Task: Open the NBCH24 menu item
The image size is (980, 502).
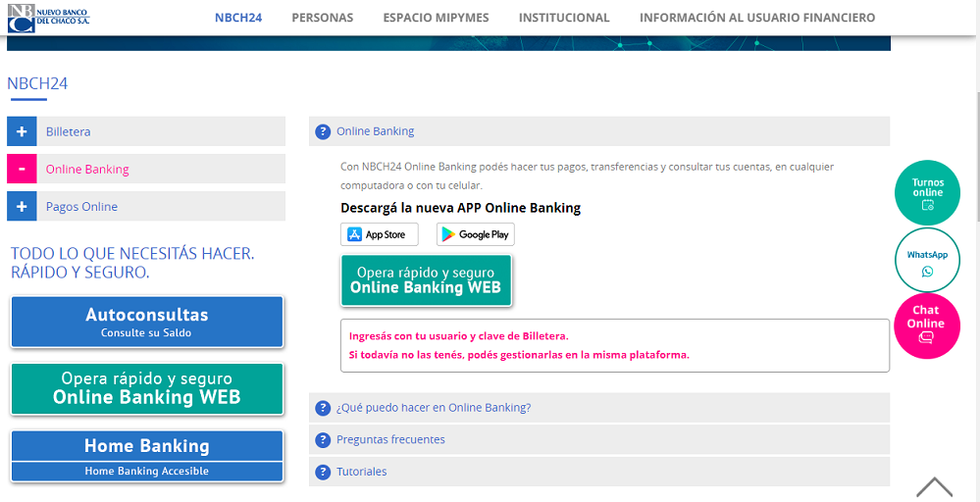Action: (238, 18)
